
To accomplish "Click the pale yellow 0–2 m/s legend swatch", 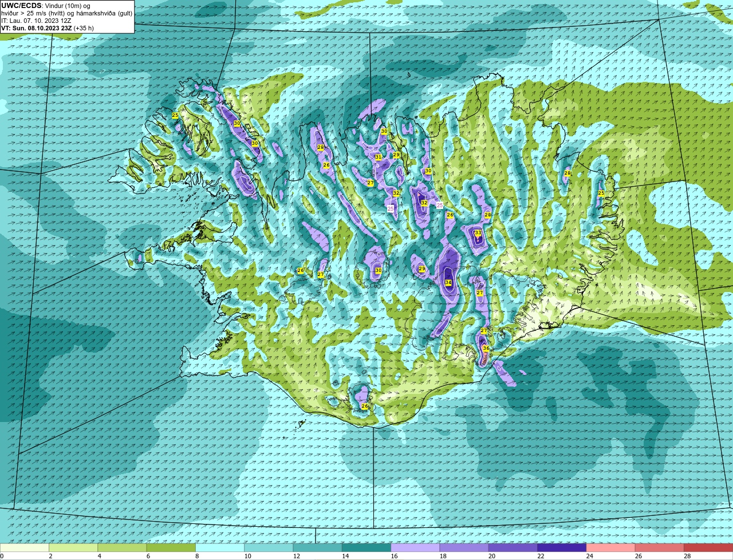I will [x=25, y=547].
